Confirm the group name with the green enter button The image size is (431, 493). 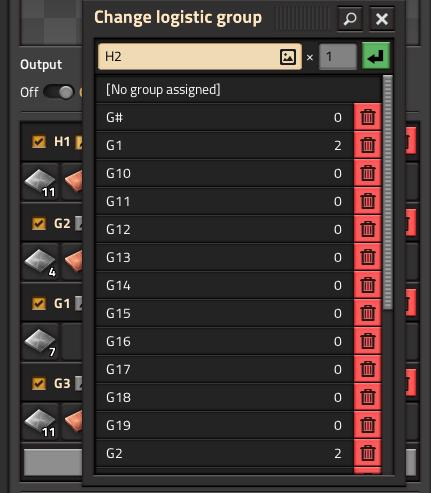376,56
